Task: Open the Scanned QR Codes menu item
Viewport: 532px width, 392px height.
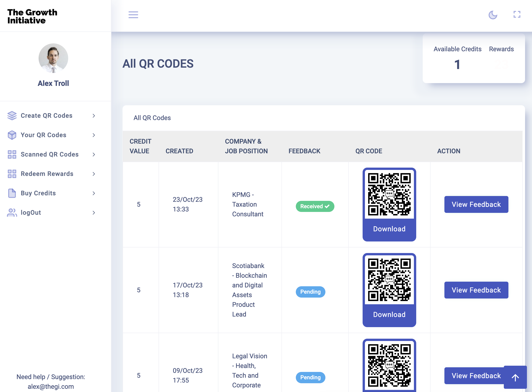Action: 52,154
